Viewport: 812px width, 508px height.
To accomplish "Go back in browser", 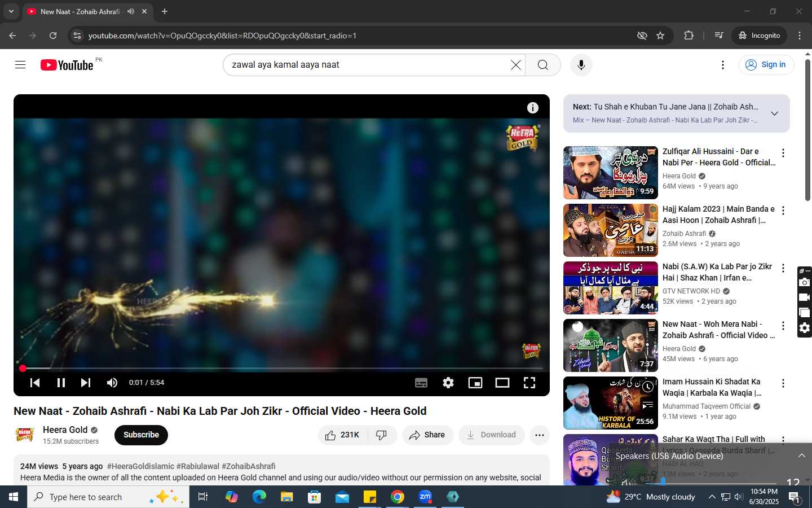I will [x=12, y=36].
